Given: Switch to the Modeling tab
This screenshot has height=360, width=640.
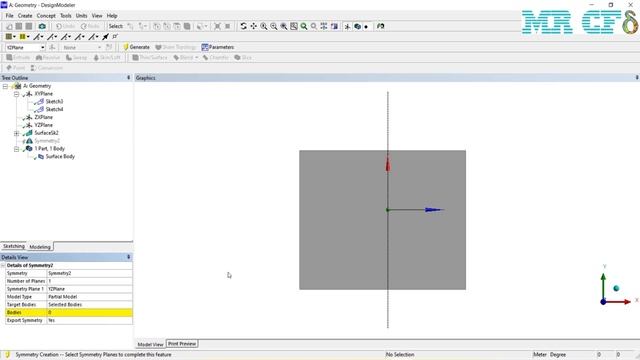Looking at the screenshot, I should pos(40,247).
